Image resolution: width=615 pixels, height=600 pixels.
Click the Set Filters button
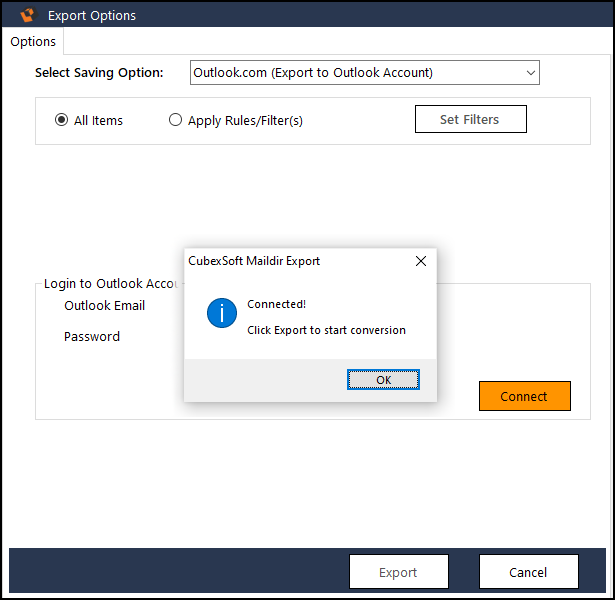click(471, 119)
